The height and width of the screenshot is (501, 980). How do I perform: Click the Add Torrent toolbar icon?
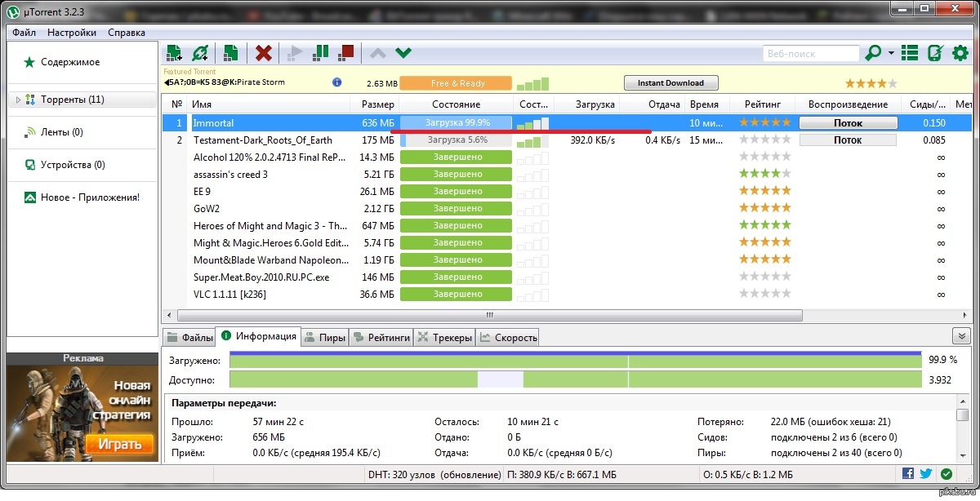coord(174,53)
